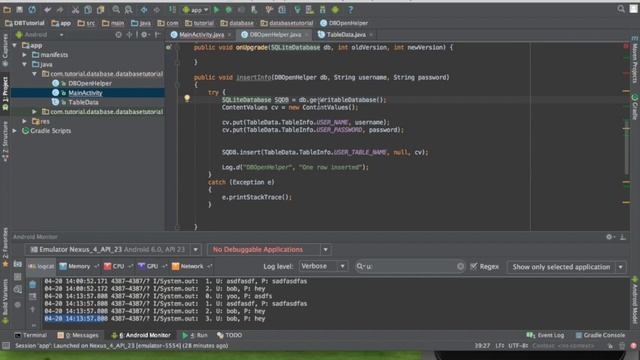This screenshot has height=360, width=640.
Task: Click the lightbulb intention icon in editor
Action: 187,98
